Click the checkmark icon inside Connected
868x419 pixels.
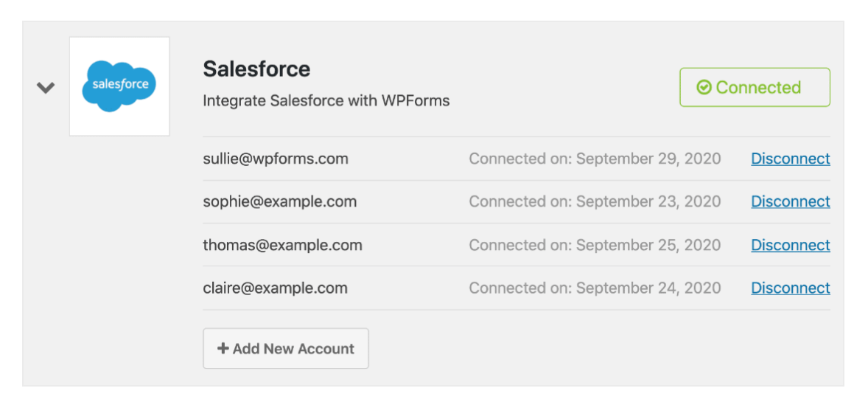704,88
